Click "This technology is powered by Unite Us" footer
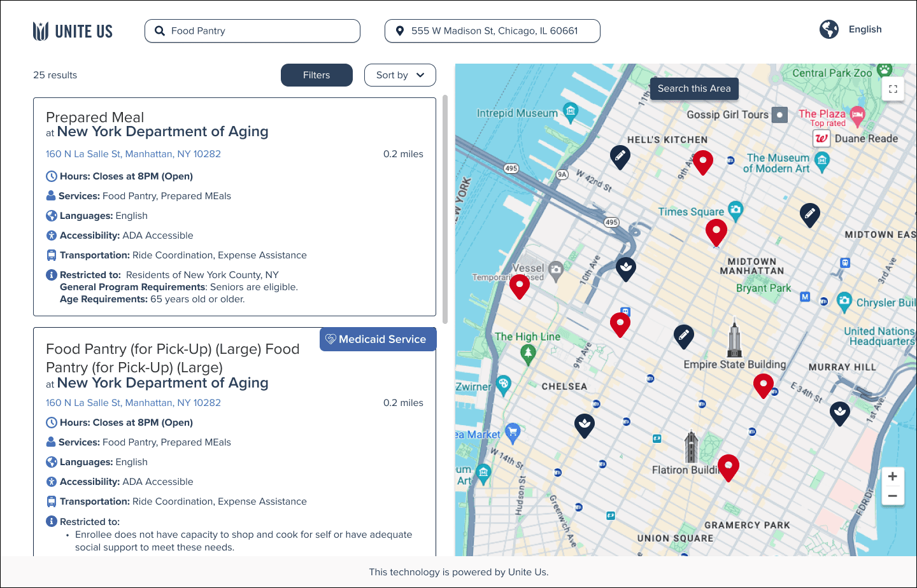917x588 pixels. click(458, 572)
